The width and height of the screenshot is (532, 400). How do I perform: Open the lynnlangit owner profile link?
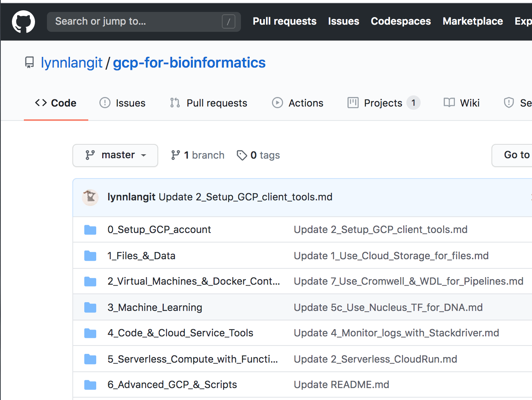tap(72, 62)
